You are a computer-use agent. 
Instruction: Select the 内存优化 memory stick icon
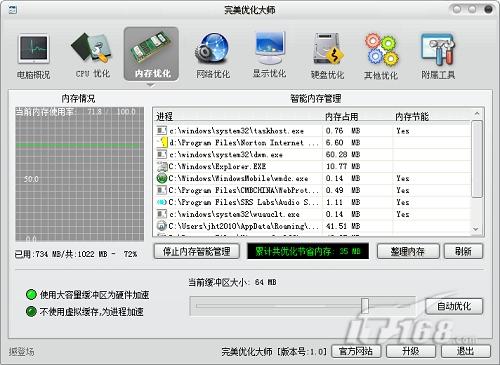coord(151,47)
